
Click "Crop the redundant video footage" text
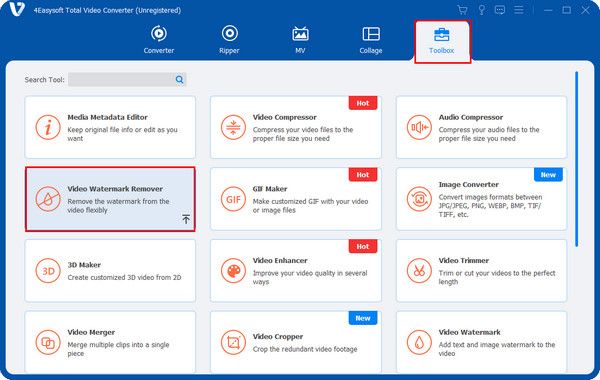pyautogui.click(x=305, y=349)
